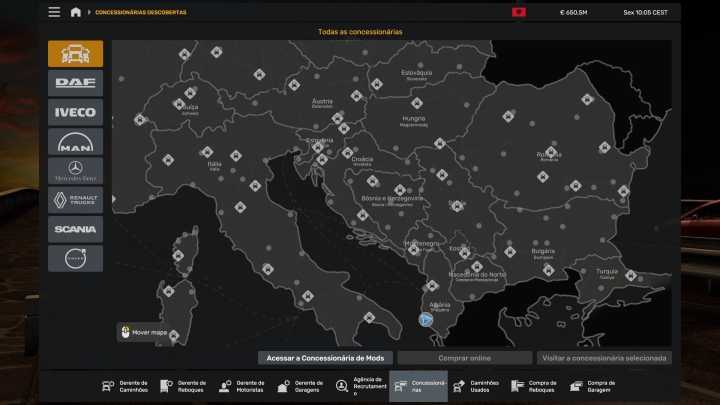720x405 pixels.
Task: Open the Compra de Garagem tab
Action: 593,387
